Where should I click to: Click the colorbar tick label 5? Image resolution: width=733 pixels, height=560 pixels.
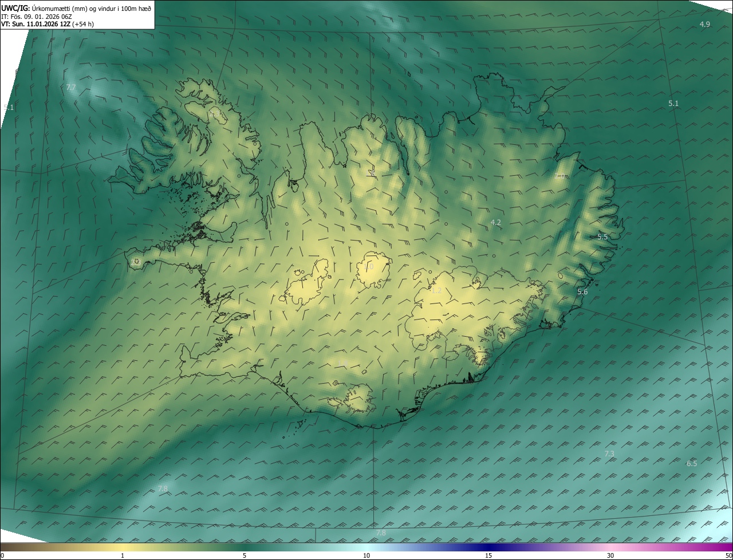245,556
